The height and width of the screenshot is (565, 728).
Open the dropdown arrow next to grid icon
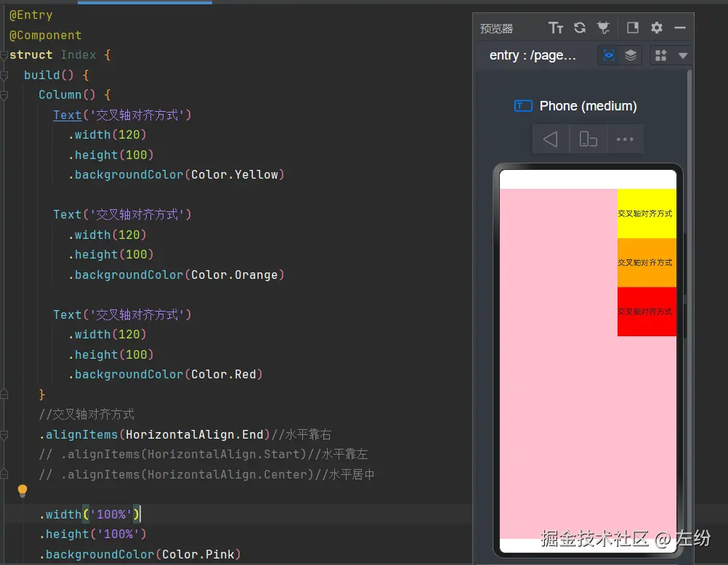[x=682, y=55]
